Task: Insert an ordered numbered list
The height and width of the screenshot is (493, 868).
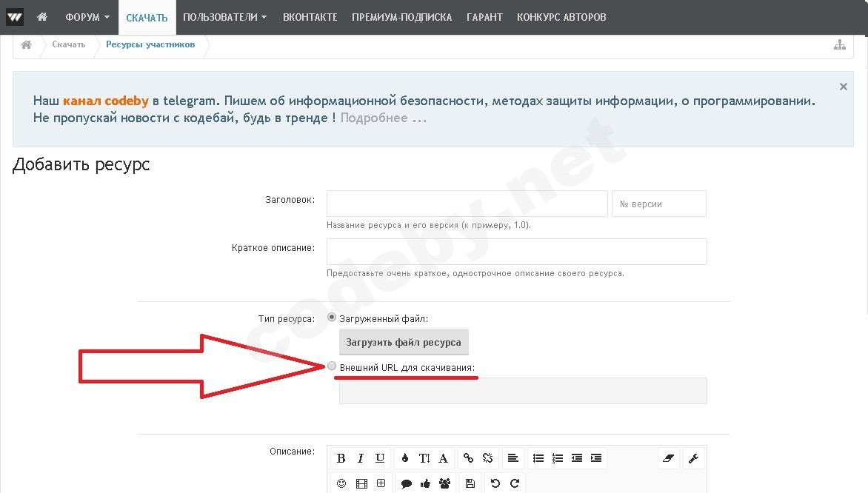Action: [x=558, y=458]
